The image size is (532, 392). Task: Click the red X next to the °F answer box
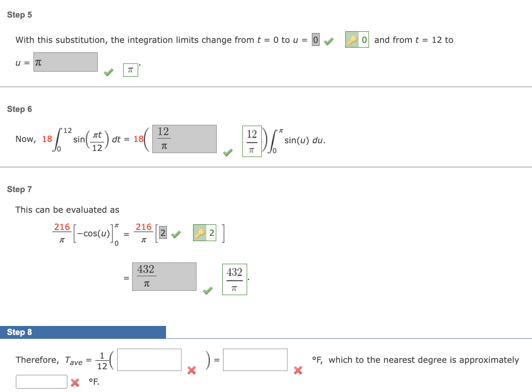point(74,383)
